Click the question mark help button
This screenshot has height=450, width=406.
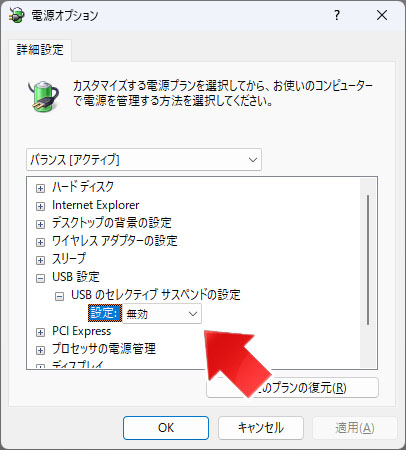(x=337, y=15)
